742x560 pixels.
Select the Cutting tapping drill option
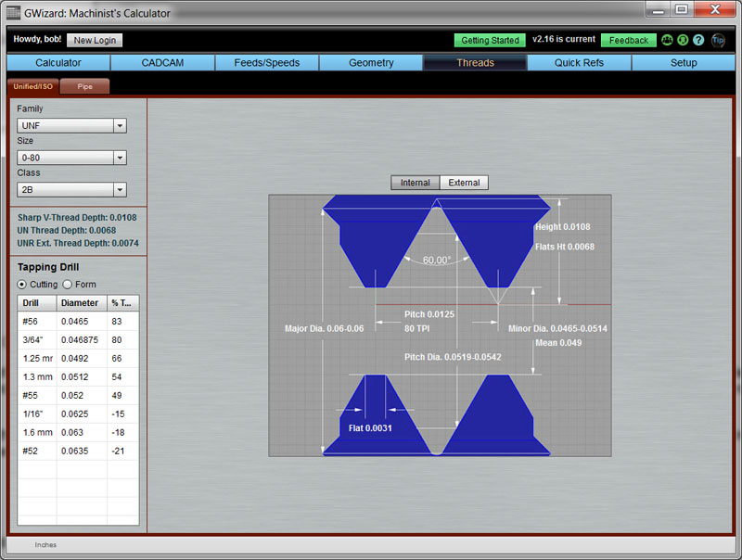(x=37, y=285)
